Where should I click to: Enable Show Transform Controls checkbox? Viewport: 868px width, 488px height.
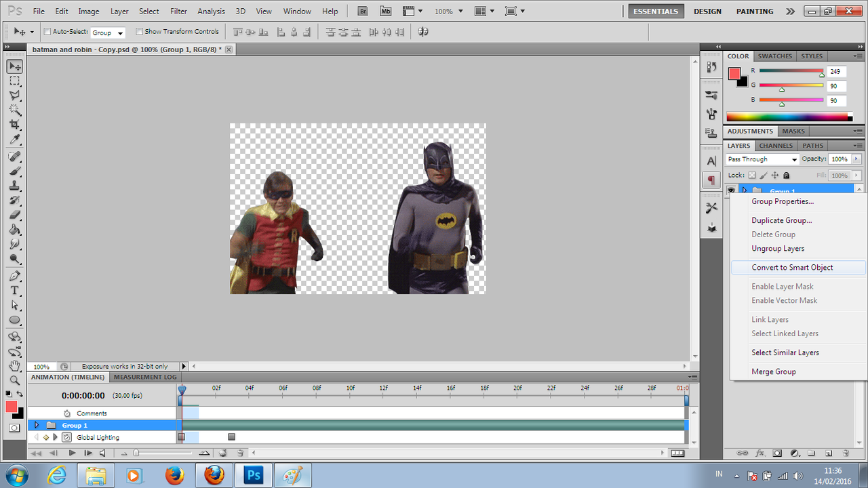[139, 31]
